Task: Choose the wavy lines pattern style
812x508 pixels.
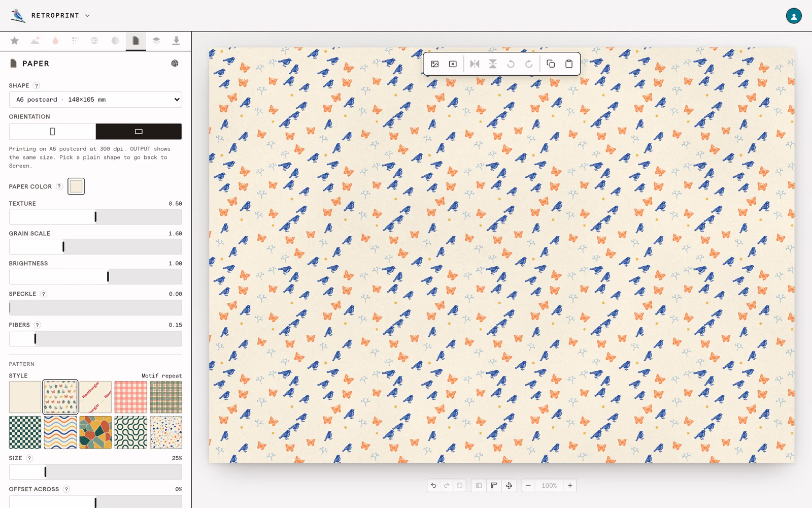Action: 60,432
